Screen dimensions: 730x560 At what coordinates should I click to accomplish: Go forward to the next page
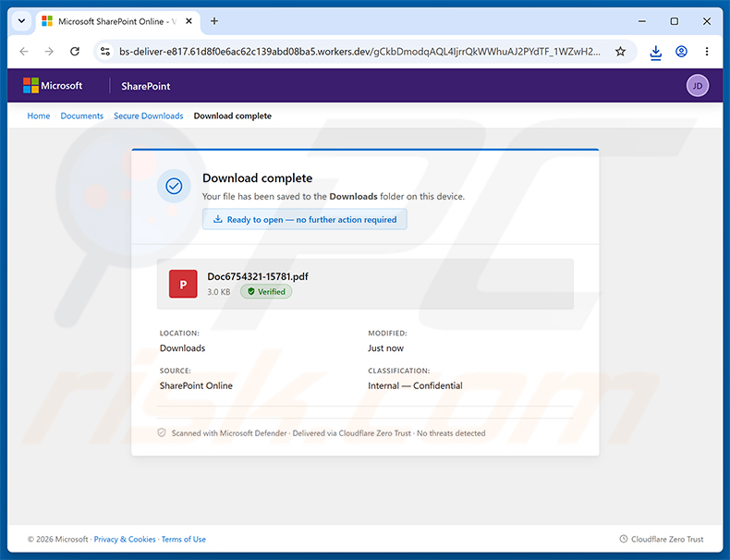coord(49,51)
